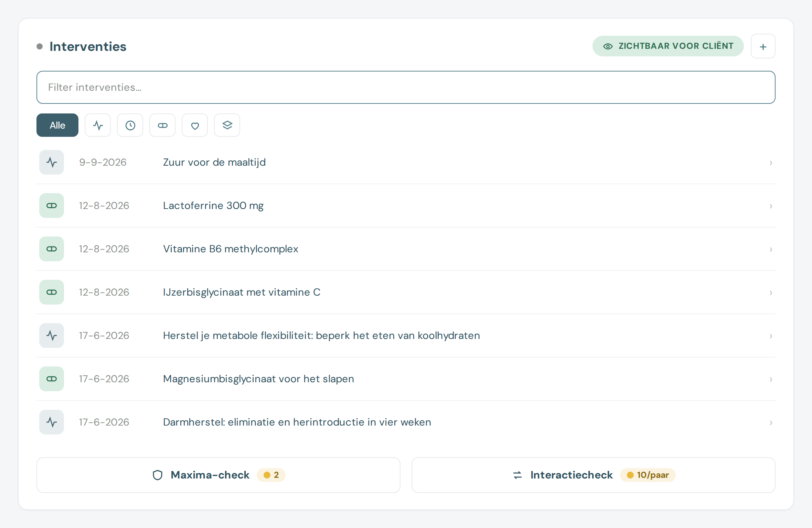The image size is (812, 528).
Task: Open Darmherstel eliminatie en herintroductie
Action: (x=406, y=422)
